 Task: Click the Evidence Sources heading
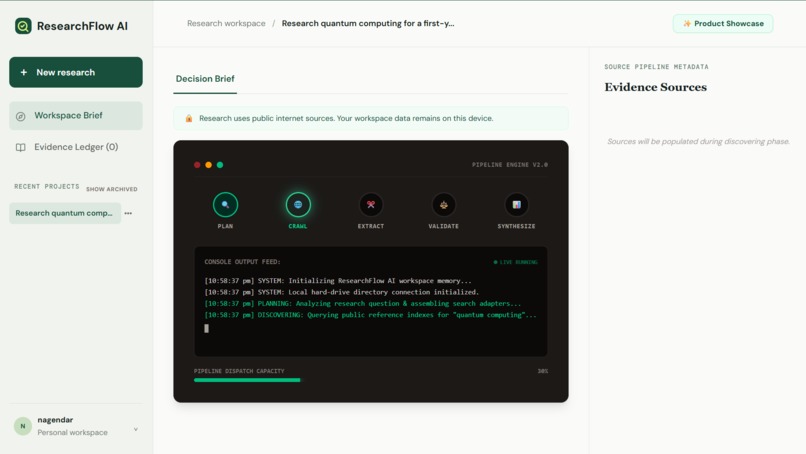point(655,87)
